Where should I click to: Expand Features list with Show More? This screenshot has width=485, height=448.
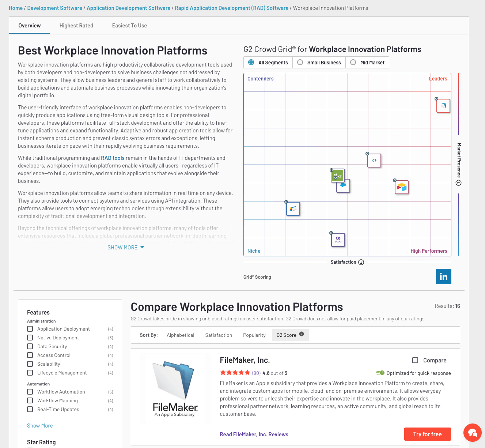tap(40, 426)
